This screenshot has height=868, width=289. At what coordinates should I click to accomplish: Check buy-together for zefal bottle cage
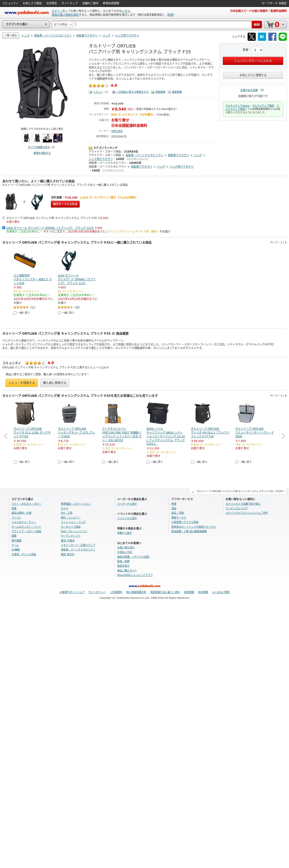coord(59,313)
